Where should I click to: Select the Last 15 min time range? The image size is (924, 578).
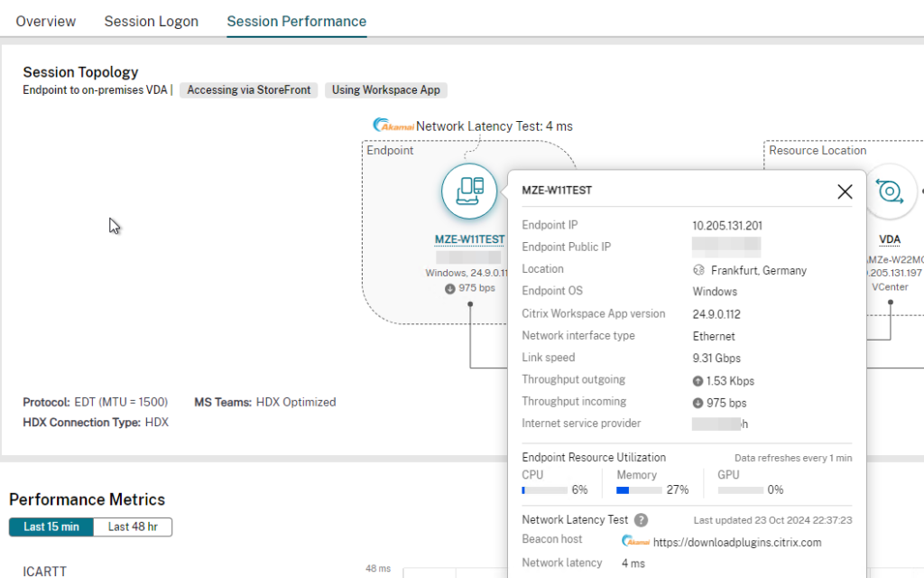point(50,527)
